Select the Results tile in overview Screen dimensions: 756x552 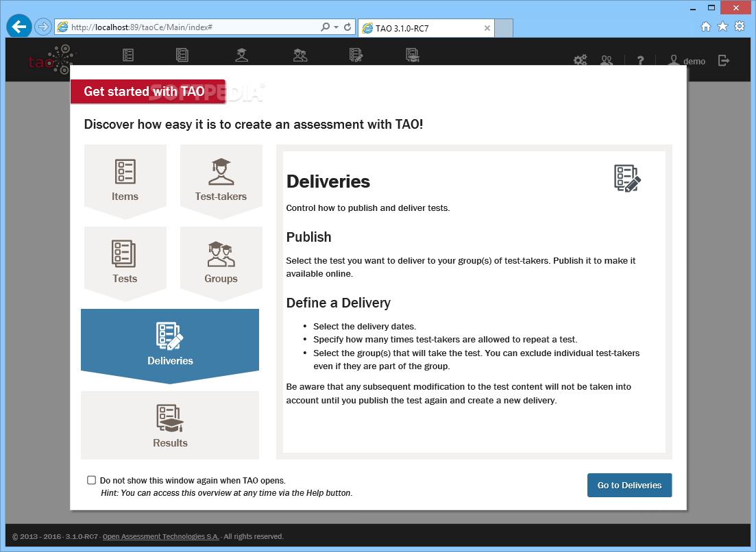pyautogui.click(x=170, y=425)
